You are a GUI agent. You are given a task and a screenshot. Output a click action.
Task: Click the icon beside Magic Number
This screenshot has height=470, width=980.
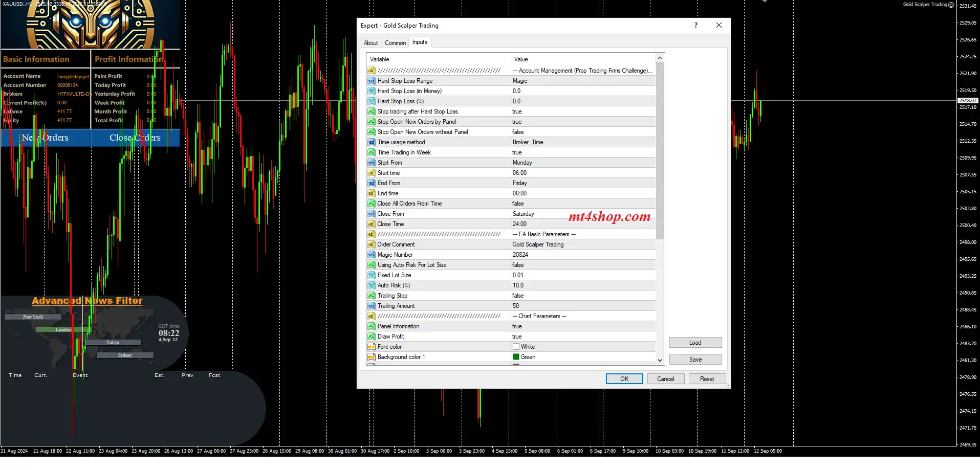point(372,255)
